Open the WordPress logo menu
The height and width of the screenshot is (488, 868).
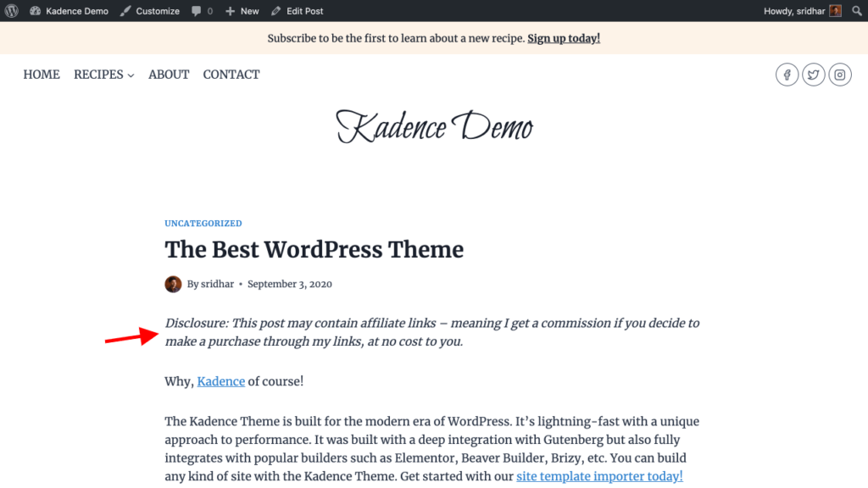(11, 11)
